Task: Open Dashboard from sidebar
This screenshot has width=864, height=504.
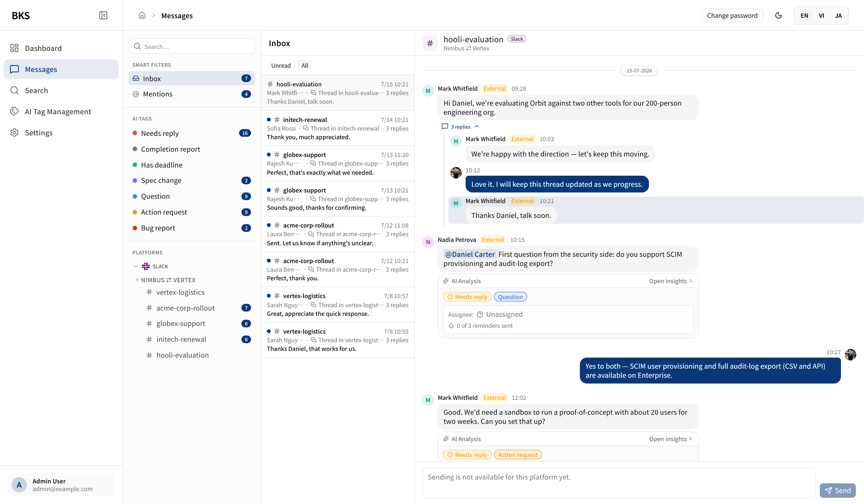Action: (x=61, y=48)
